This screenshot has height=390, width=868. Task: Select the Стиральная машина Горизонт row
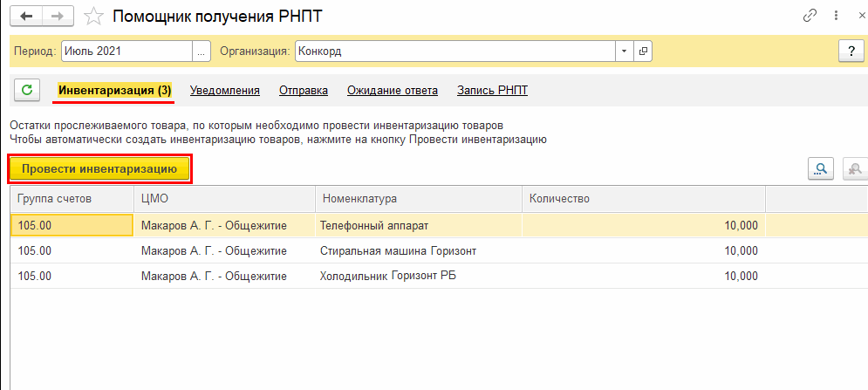pyautogui.click(x=398, y=250)
